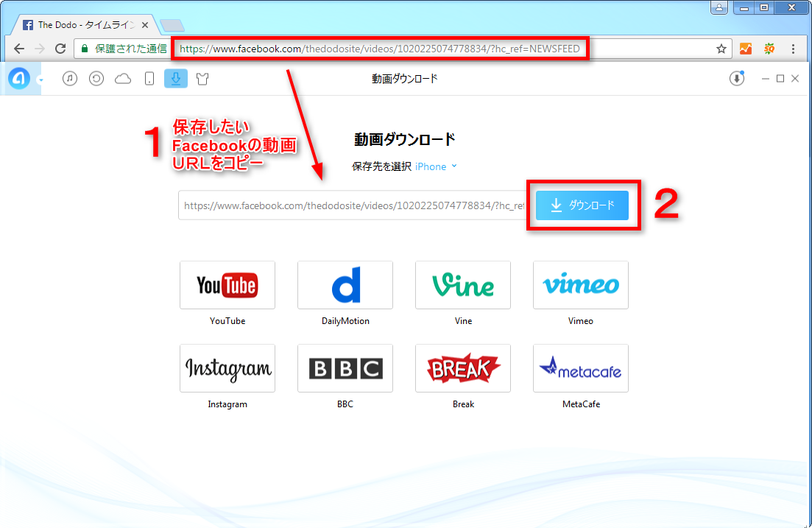Image resolution: width=812 pixels, height=528 pixels.
Task: Click the 保存先を選択 label
Action: [x=381, y=166]
